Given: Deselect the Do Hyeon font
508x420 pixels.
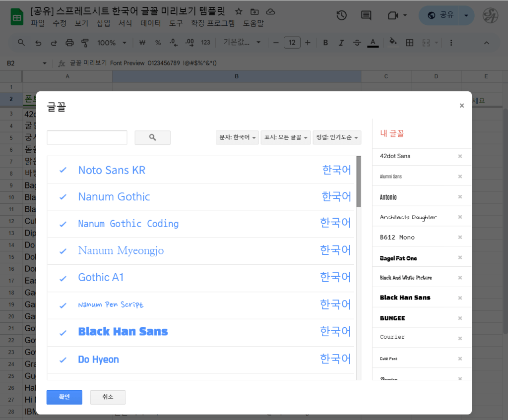Looking at the screenshot, I should (x=63, y=360).
